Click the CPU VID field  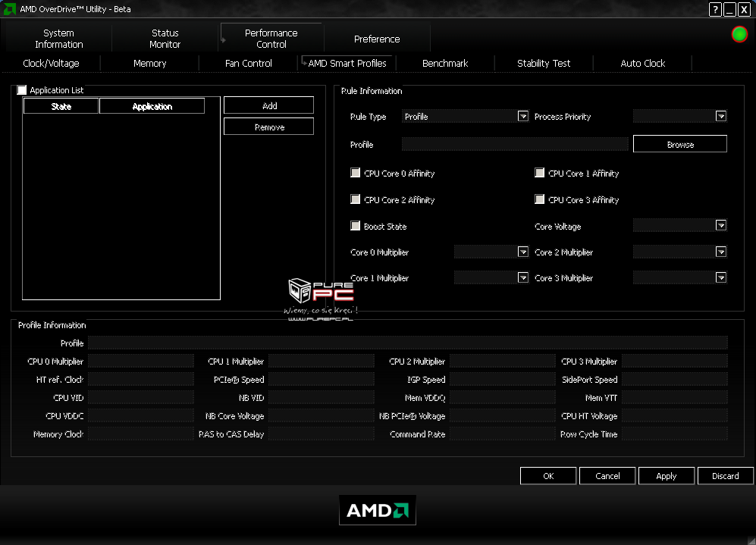(x=141, y=397)
